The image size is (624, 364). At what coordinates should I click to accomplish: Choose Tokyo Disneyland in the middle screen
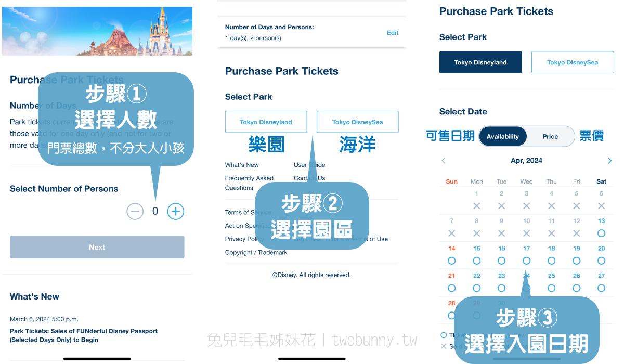click(x=266, y=122)
